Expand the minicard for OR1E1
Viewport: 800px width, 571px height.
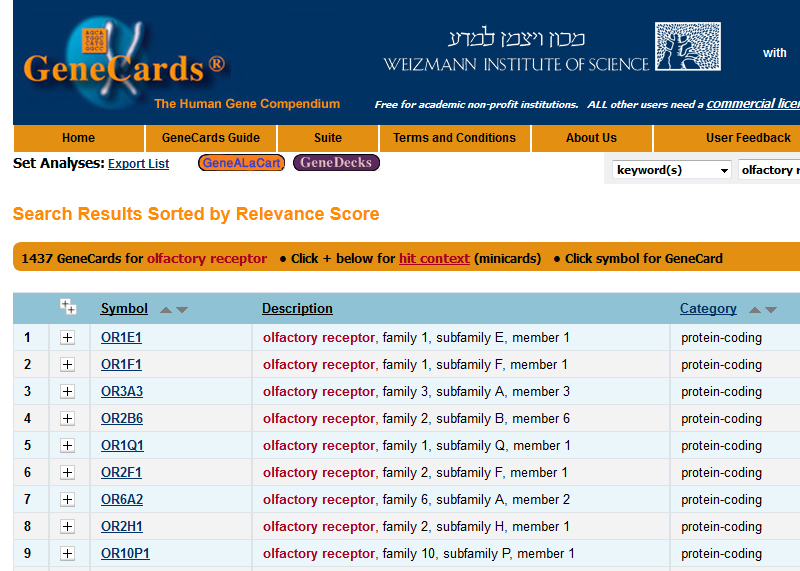[68, 338]
